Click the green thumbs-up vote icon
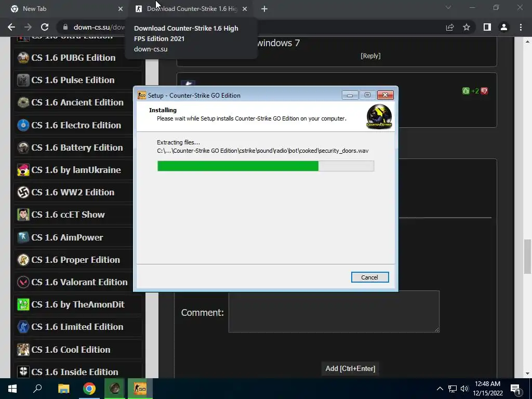This screenshot has width=532, height=399. coord(466,91)
